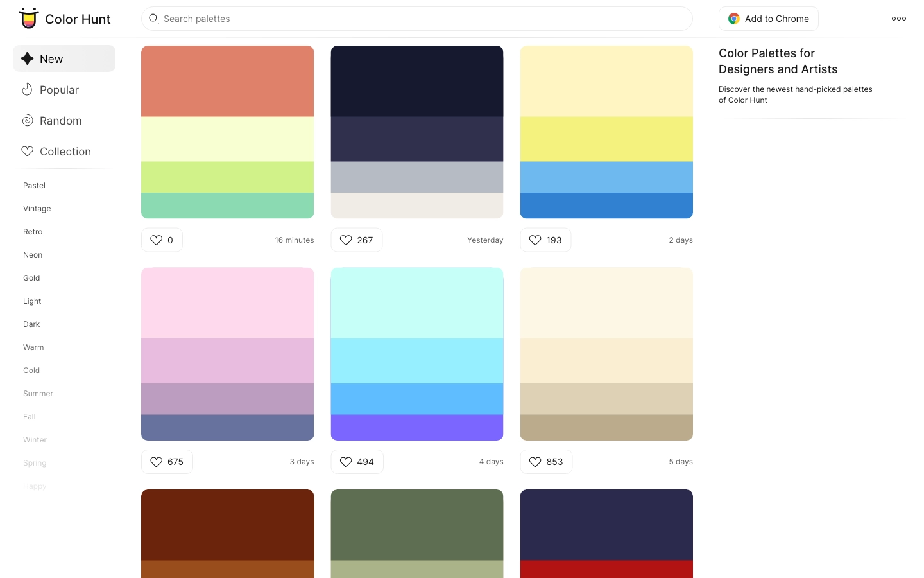The height and width of the screenshot is (578, 924).
Task: Click the New sparkle icon
Action: [27, 58]
